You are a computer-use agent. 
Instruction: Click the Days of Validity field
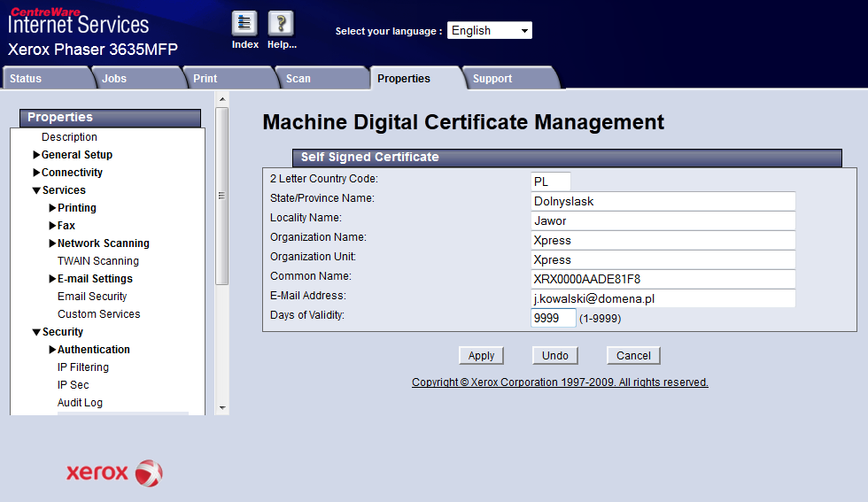point(553,318)
